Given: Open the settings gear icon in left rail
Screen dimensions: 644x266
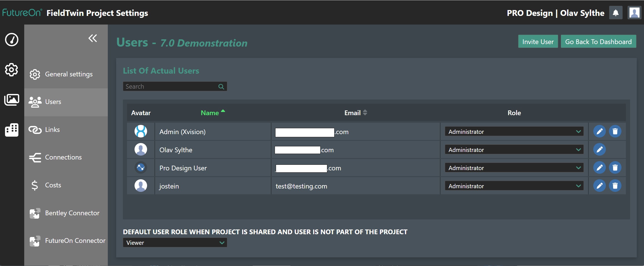Looking at the screenshot, I should click(11, 70).
